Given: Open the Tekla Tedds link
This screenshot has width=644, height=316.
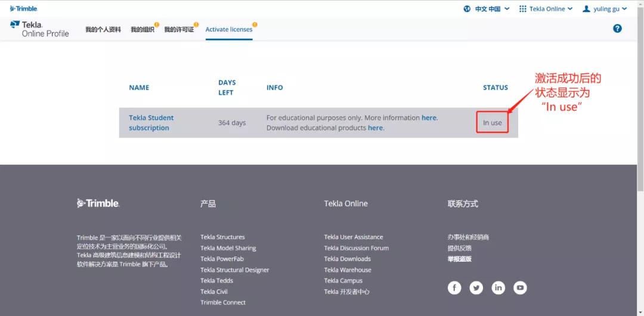Looking at the screenshot, I should pyautogui.click(x=217, y=281).
